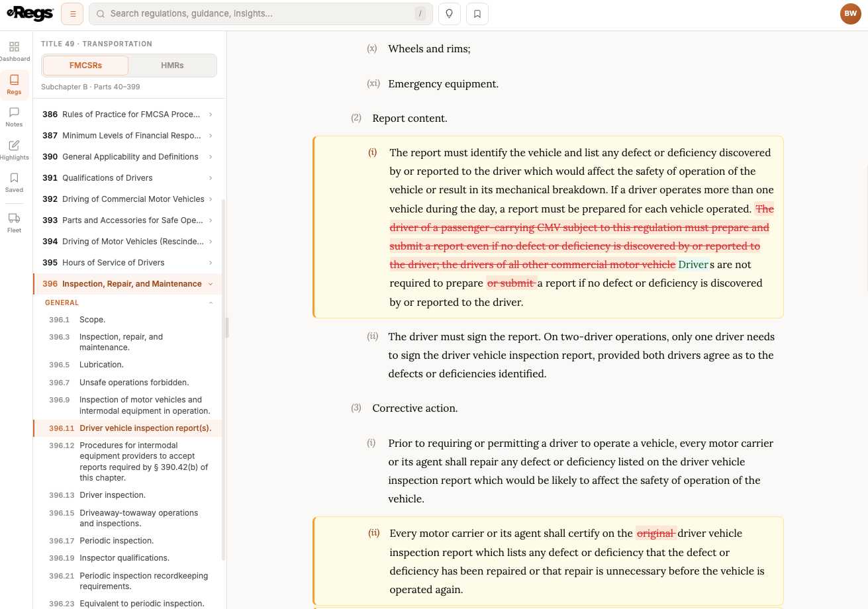The image size is (868, 609).
Task: Open section 396.9 Inspection of motor vehicles
Action: pyautogui.click(x=127, y=405)
